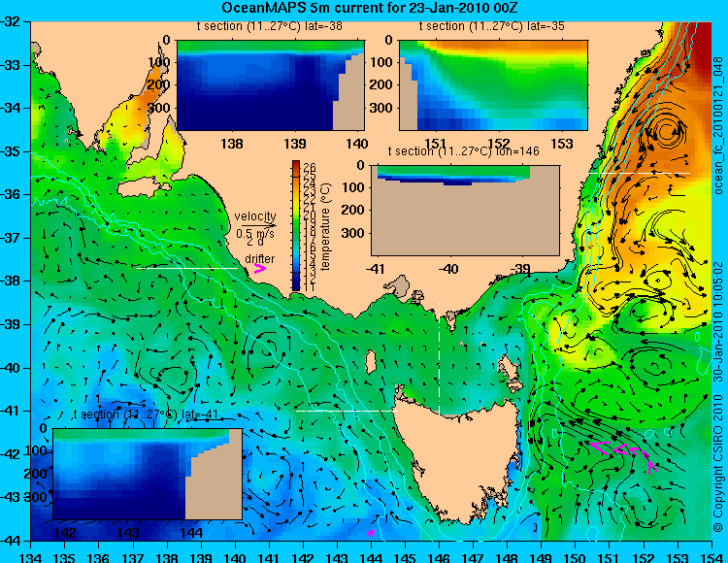Screen dimensions: 728x563
Task: Click the '-35' latitude label on left axis
Action: pyautogui.click(x=13, y=151)
